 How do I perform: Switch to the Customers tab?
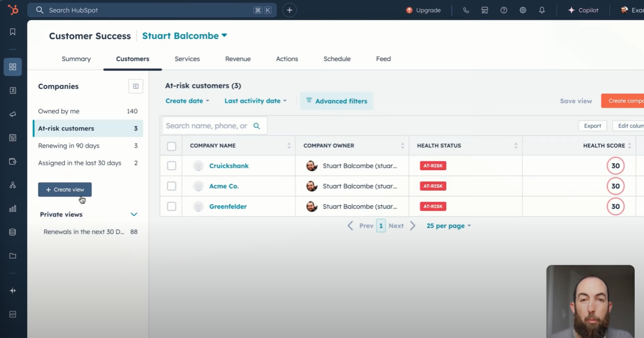point(133,59)
